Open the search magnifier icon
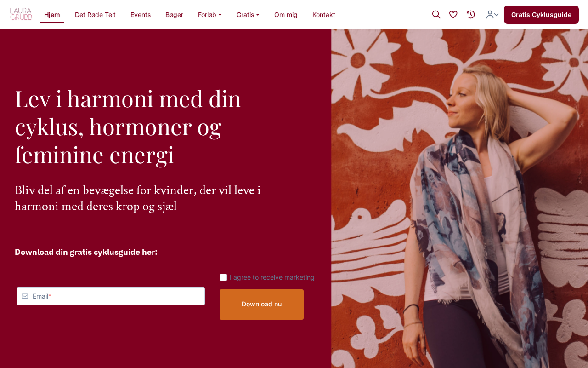 pyautogui.click(x=436, y=15)
